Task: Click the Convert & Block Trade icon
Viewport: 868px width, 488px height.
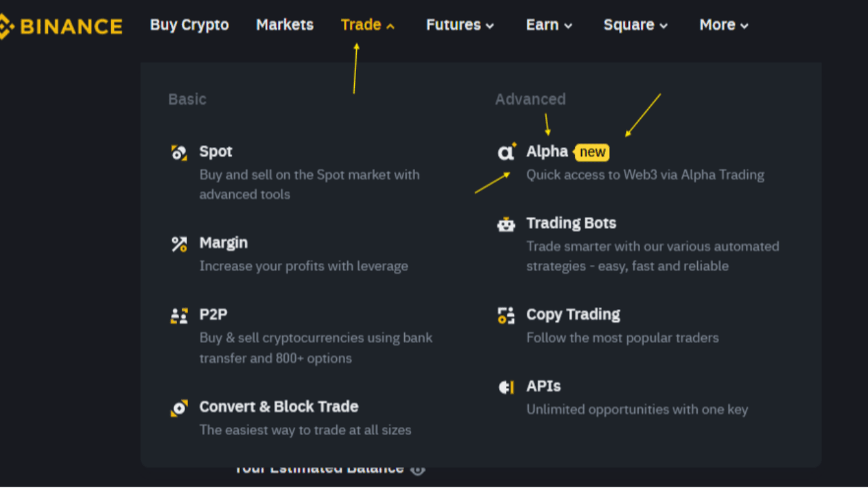Action: (179, 407)
